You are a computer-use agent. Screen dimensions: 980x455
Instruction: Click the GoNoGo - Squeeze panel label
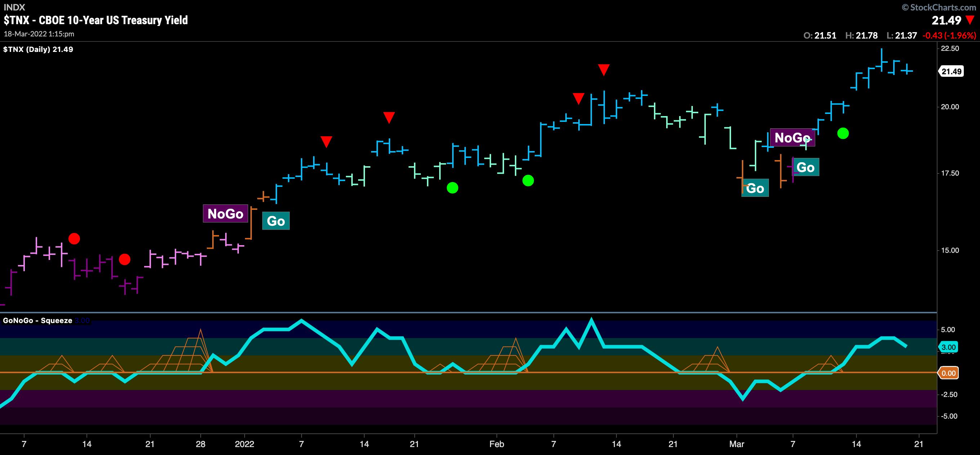[x=37, y=321]
